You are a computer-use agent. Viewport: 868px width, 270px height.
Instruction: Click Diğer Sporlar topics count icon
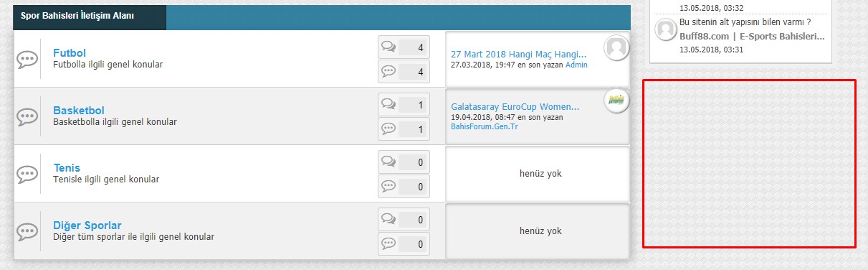tap(389, 220)
